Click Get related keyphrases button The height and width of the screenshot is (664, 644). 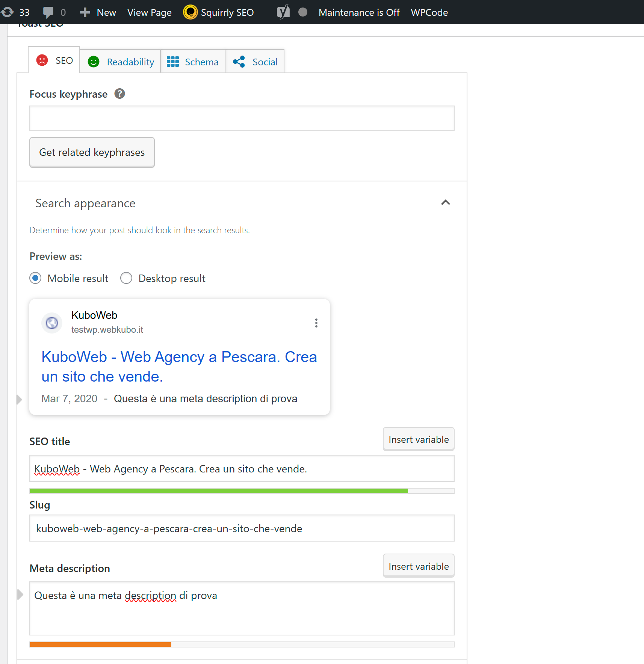point(92,152)
